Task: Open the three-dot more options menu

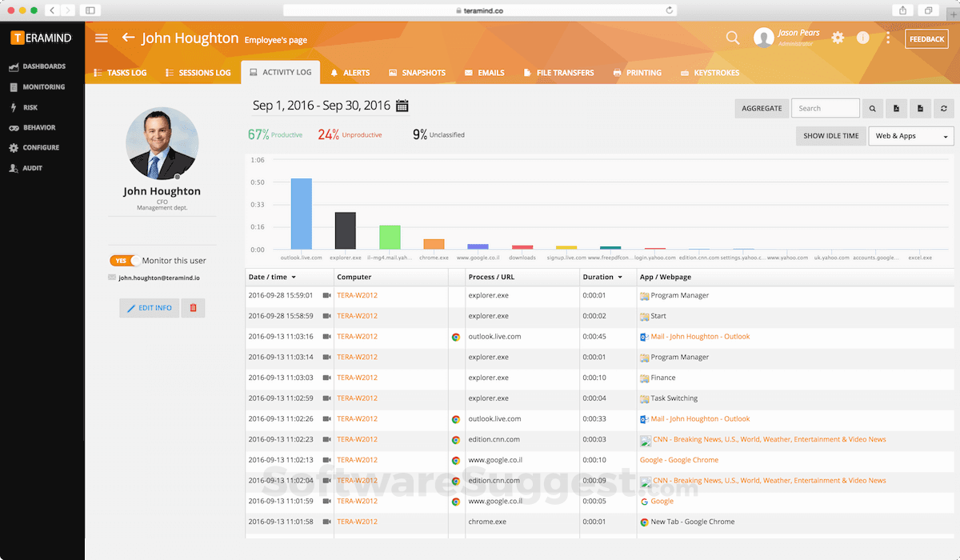Action: [x=888, y=38]
